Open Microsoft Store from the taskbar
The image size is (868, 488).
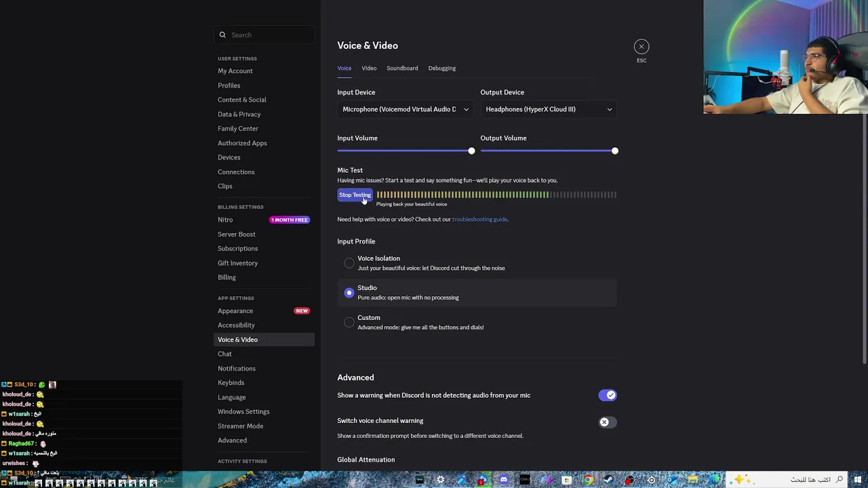pyautogui.click(x=566, y=480)
